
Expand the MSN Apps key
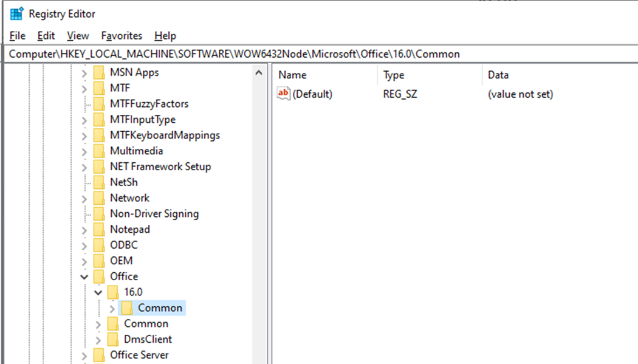coord(84,72)
